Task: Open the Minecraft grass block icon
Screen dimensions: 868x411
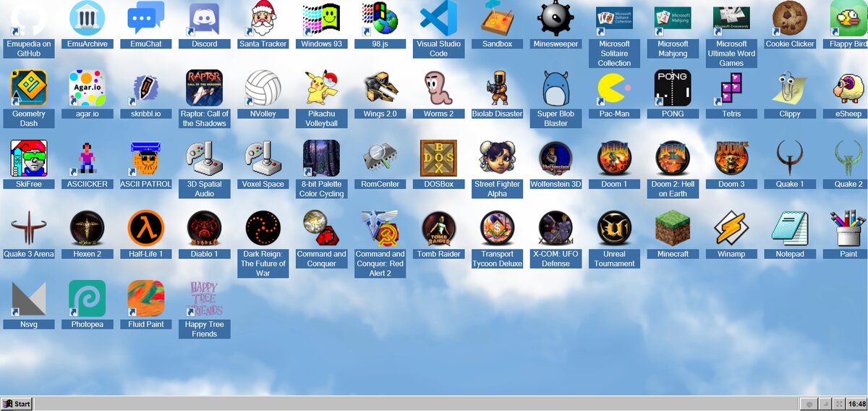Action: (673, 228)
